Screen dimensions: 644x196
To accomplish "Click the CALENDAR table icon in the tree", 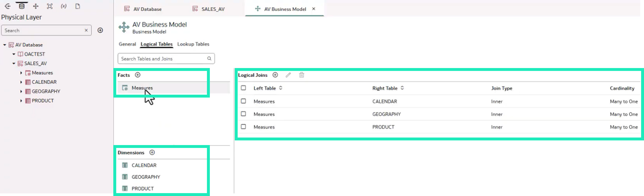I will point(28,82).
